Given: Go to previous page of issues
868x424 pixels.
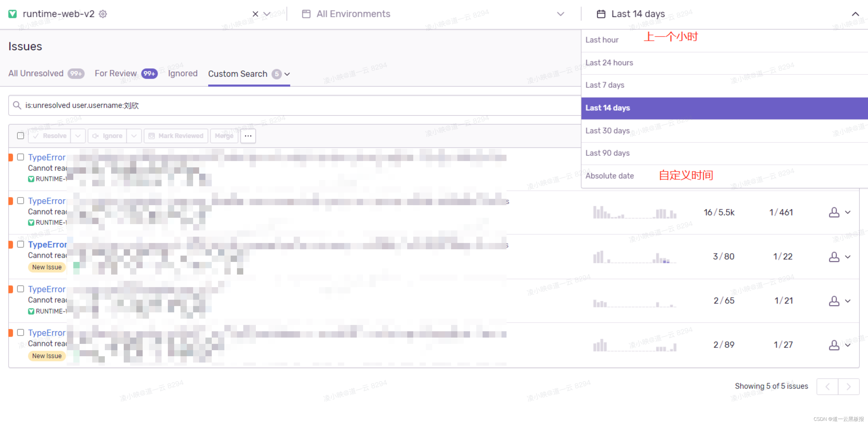Looking at the screenshot, I should pos(827,387).
